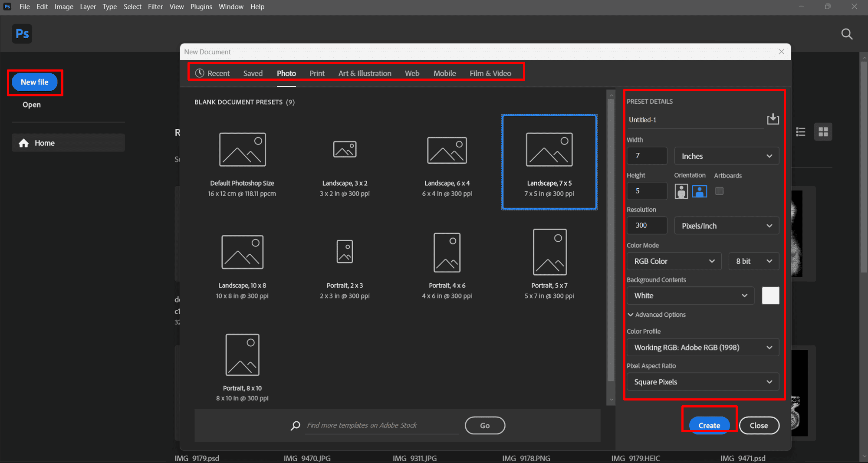Click the Adobe Stock template search field
868x463 pixels.
point(382,425)
